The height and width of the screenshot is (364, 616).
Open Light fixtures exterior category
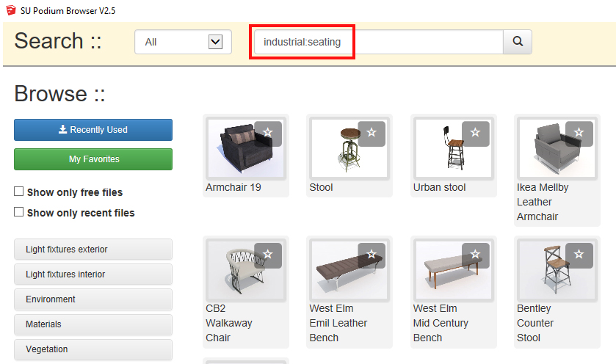pos(93,250)
